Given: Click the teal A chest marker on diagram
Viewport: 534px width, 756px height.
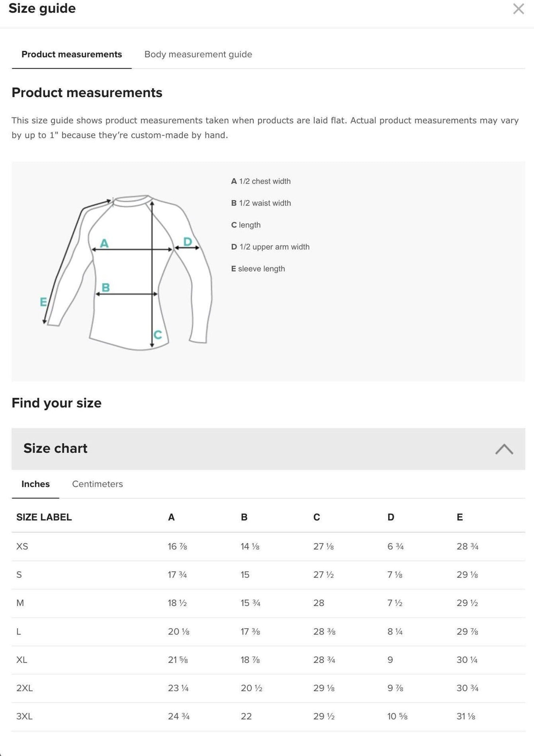Looking at the screenshot, I should [104, 243].
